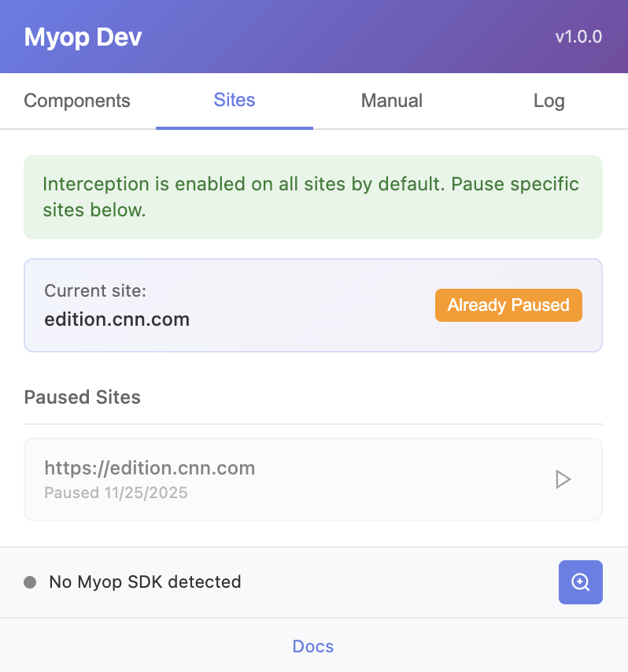The width and height of the screenshot is (628, 672).
Task: Click the SDK detection scan magnifier icon
Action: [580, 582]
